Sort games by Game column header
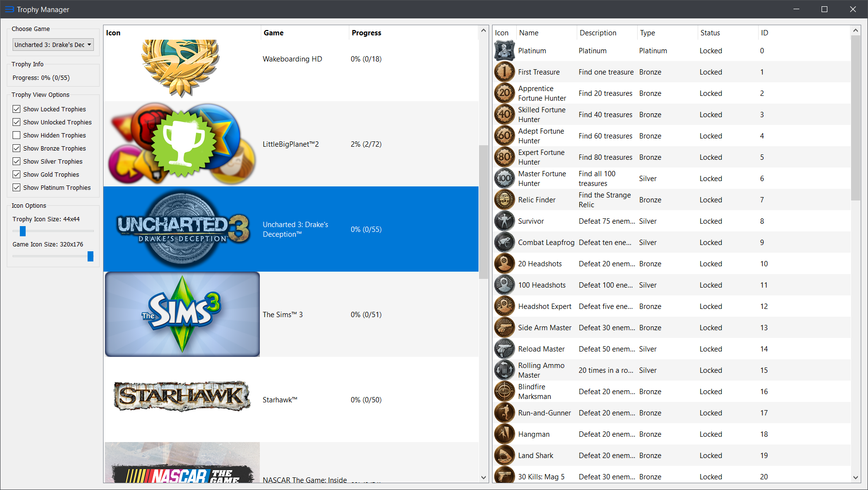Image resolution: width=868 pixels, height=490 pixels. point(304,33)
